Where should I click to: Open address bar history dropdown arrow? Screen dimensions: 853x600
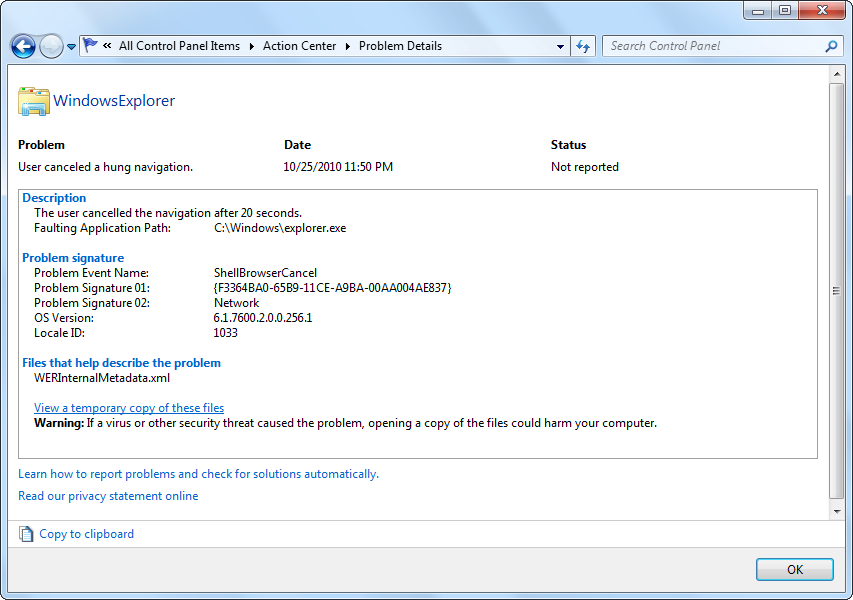point(560,47)
